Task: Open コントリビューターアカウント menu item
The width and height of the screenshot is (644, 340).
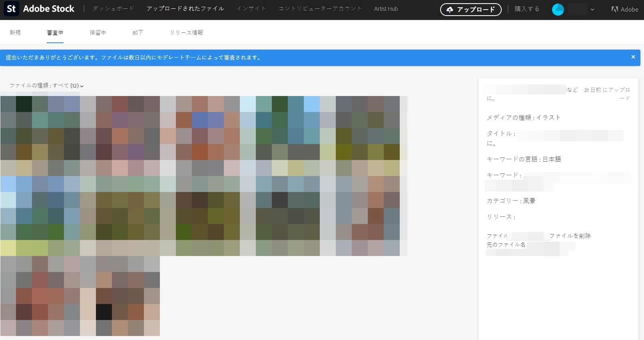Action: coord(320,8)
